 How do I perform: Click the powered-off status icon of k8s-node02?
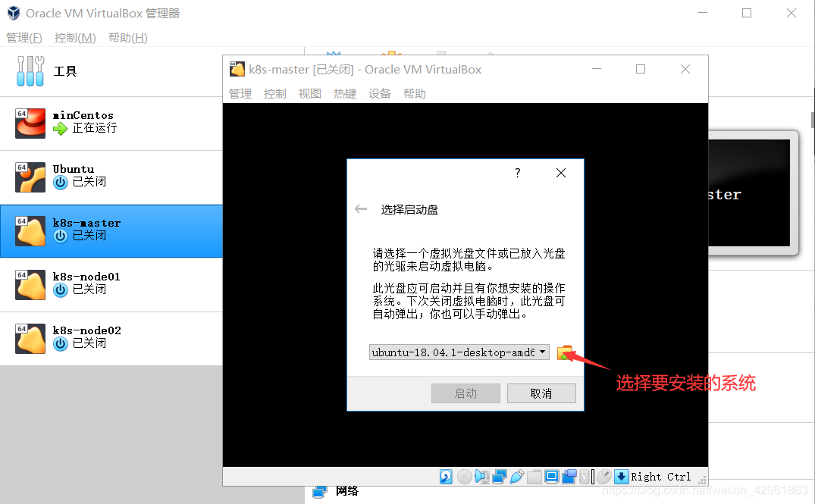click(61, 344)
